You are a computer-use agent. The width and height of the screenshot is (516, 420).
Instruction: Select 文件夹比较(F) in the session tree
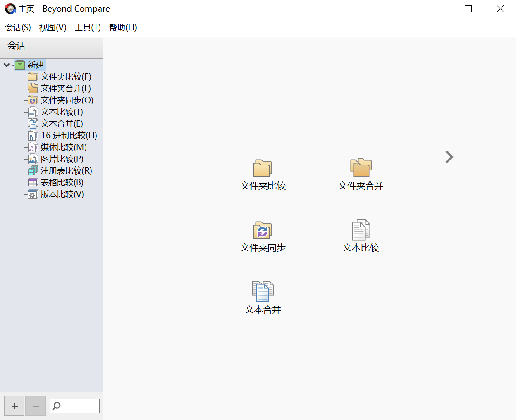(66, 76)
